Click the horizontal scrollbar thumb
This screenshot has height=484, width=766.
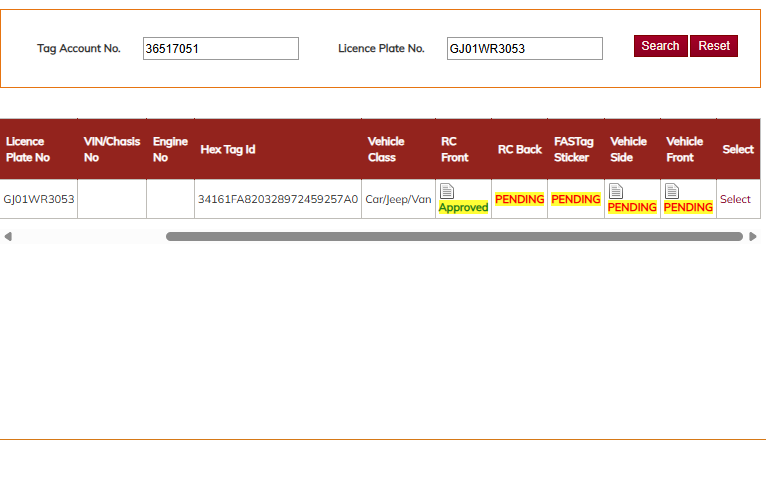(x=454, y=237)
